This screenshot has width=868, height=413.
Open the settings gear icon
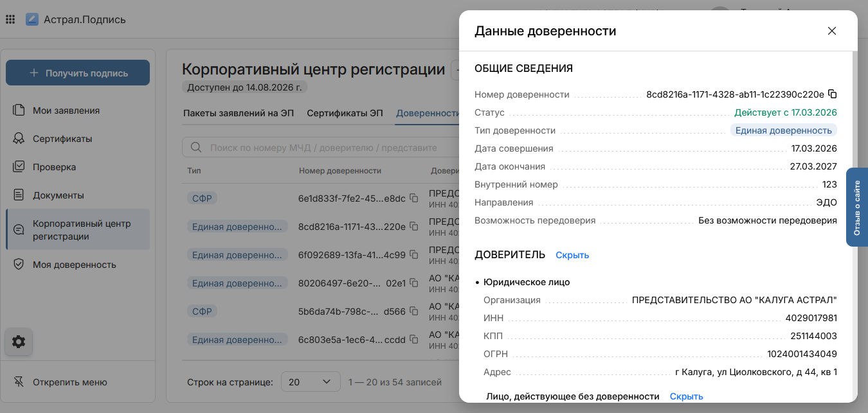19,342
